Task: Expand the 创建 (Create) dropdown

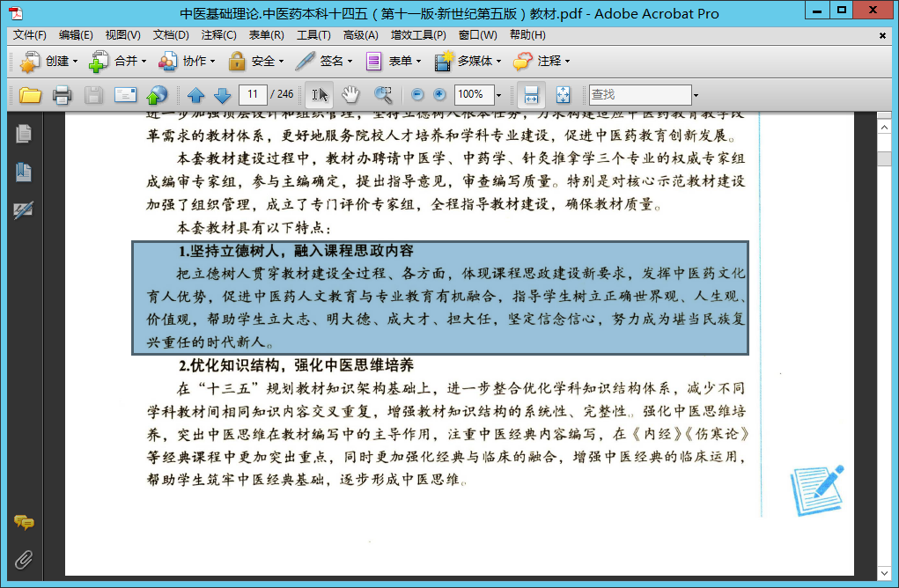Action: click(x=49, y=62)
